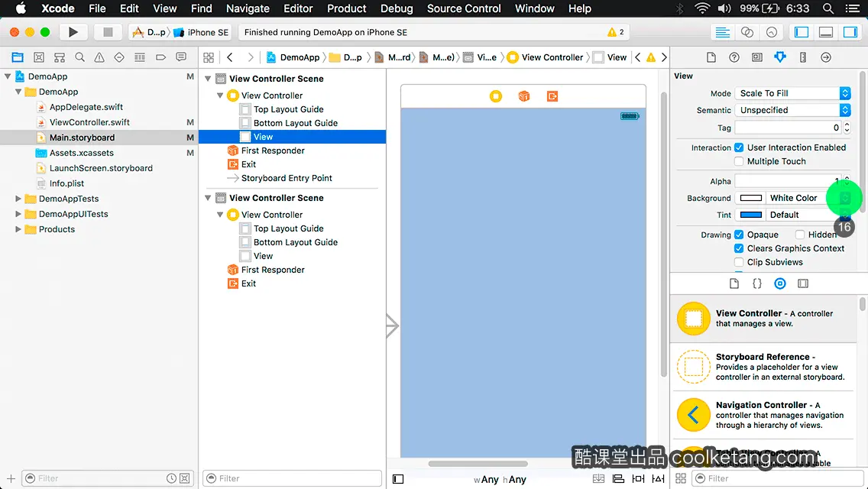Collapse the second View Controller Scene

208,198
